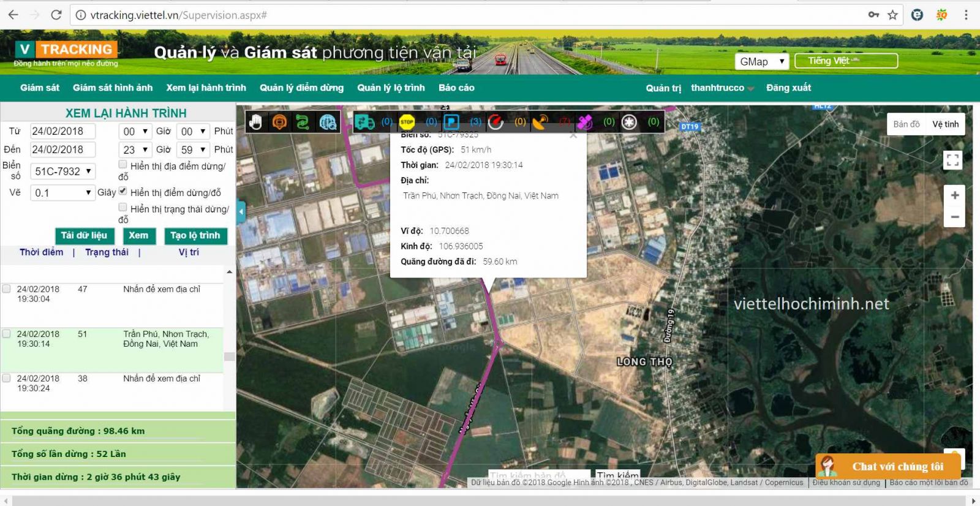Click the blue parking P icon

(x=451, y=122)
